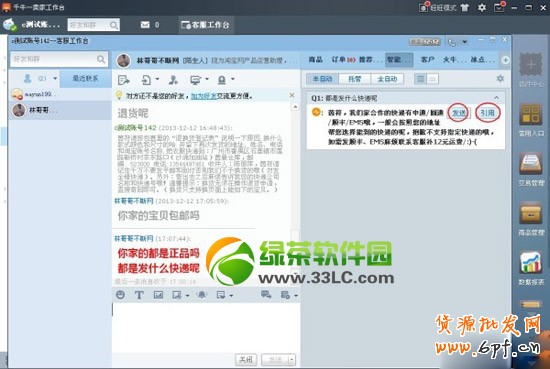Open robot settings gear in smart panel
550x369 pixels.
pos(500,79)
